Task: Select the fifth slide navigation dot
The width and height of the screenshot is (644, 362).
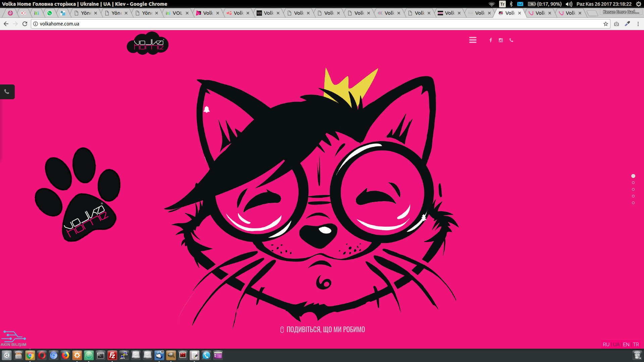Action: [x=633, y=203]
